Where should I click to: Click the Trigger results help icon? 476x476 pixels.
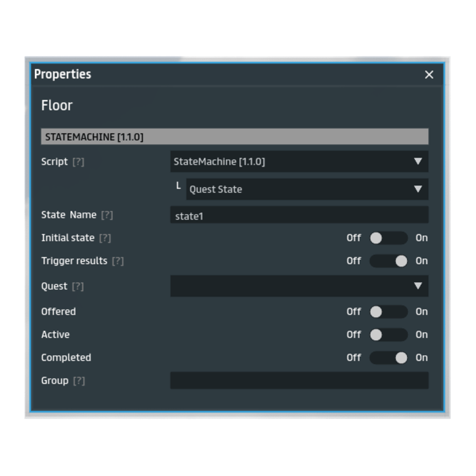[118, 261]
